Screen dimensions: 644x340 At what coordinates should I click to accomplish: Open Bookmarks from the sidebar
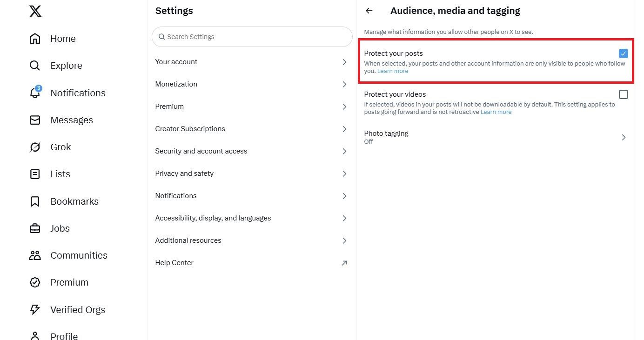tap(74, 201)
